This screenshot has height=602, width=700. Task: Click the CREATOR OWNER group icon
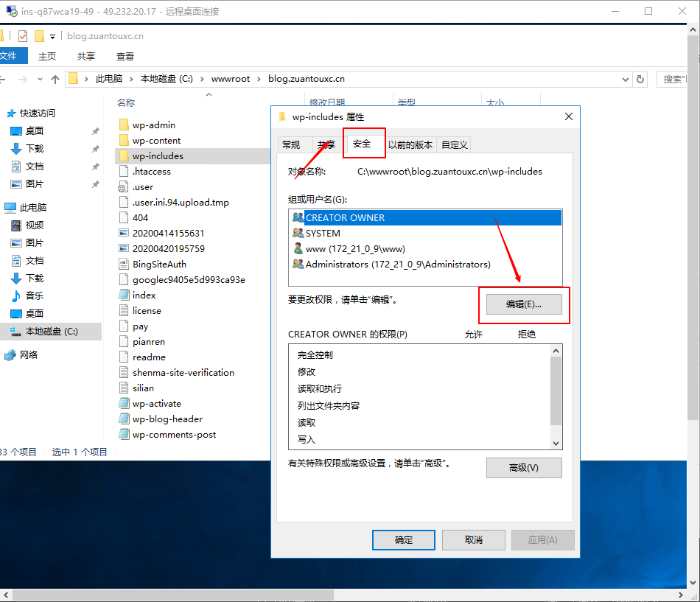tap(298, 217)
